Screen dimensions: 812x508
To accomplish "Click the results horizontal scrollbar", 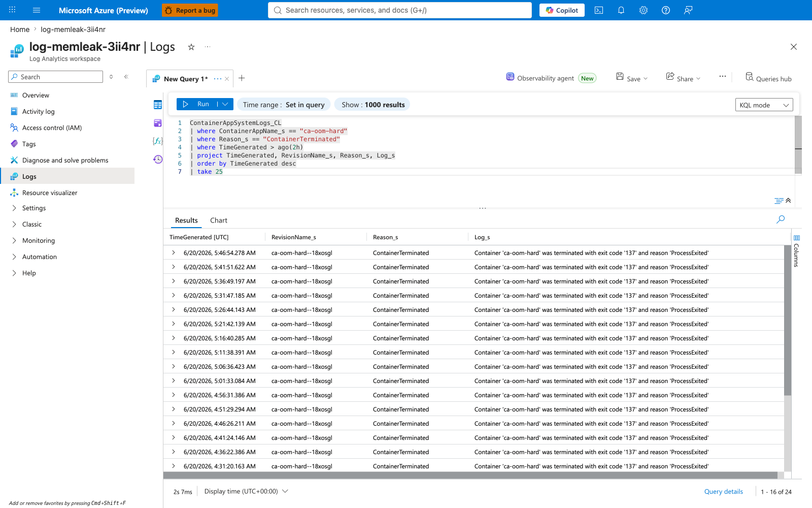I will click(470, 475).
